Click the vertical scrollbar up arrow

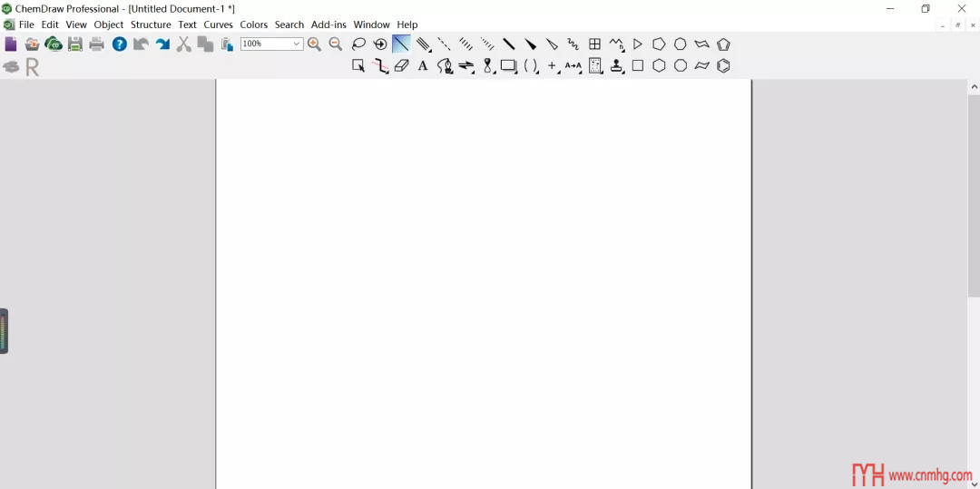(974, 86)
